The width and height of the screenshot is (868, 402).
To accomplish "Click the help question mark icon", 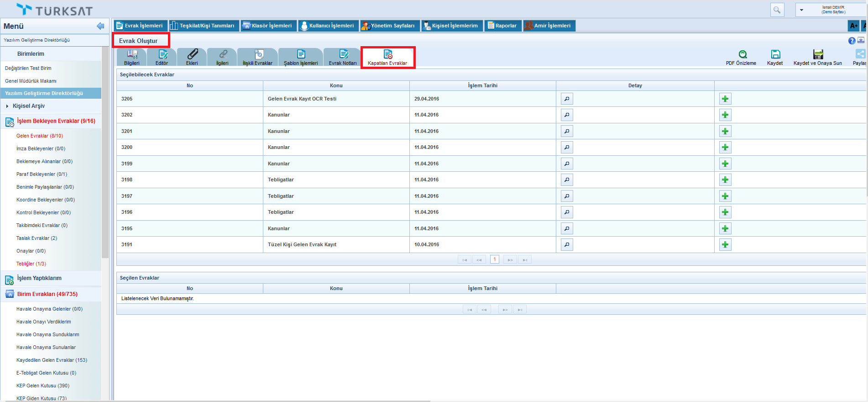I will click(x=852, y=41).
